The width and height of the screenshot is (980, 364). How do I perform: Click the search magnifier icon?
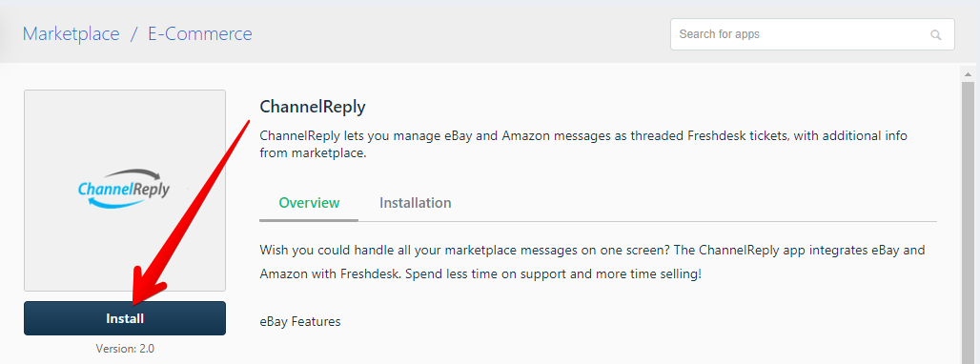[935, 35]
